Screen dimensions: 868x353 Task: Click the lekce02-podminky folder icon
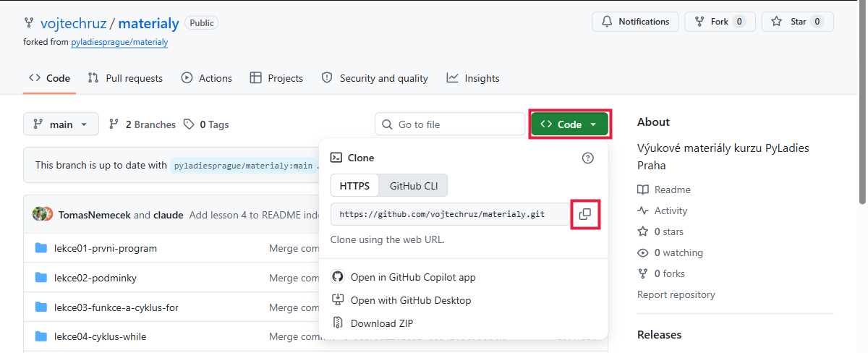tap(41, 278)
